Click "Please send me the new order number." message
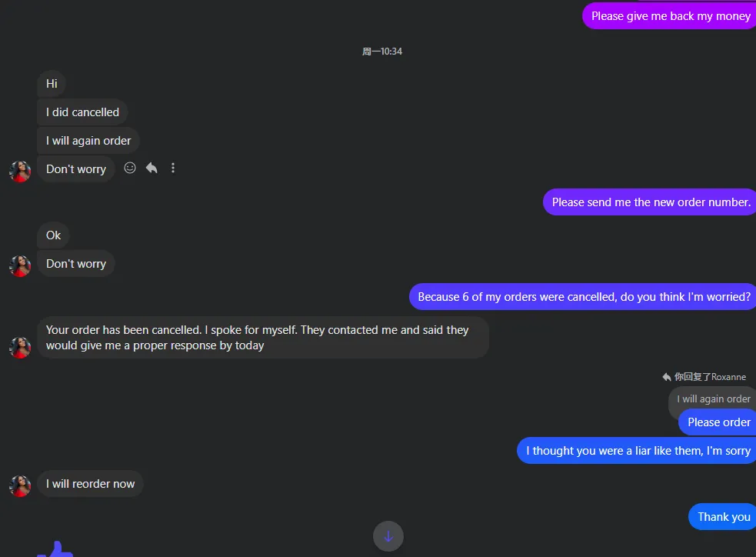 pyautogui.click(x=651, y=202)
